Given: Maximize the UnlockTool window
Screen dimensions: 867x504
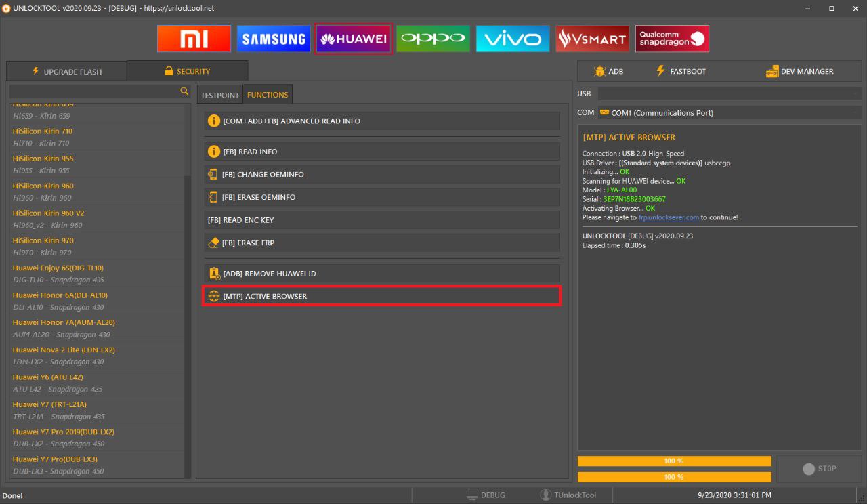Looking at the screenshot, I should 831,8.
